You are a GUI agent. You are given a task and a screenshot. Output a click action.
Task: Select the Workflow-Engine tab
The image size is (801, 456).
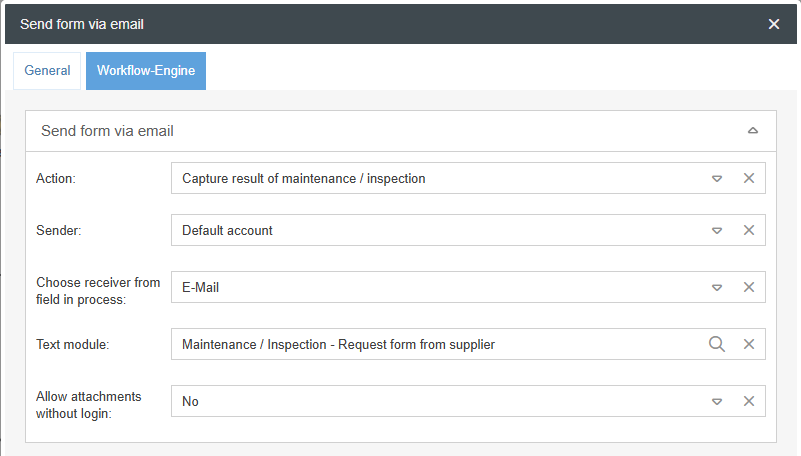[146, 71]
